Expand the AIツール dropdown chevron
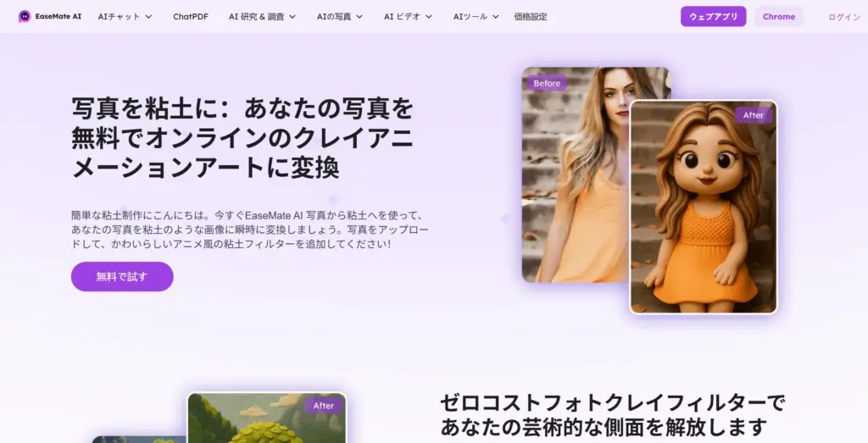 [495, 17]
